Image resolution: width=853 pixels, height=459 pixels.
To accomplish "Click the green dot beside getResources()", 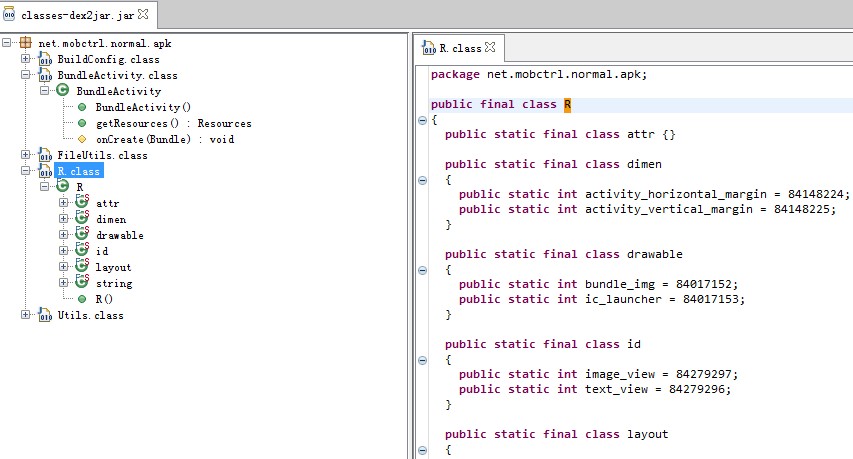I will coord(82,123).
